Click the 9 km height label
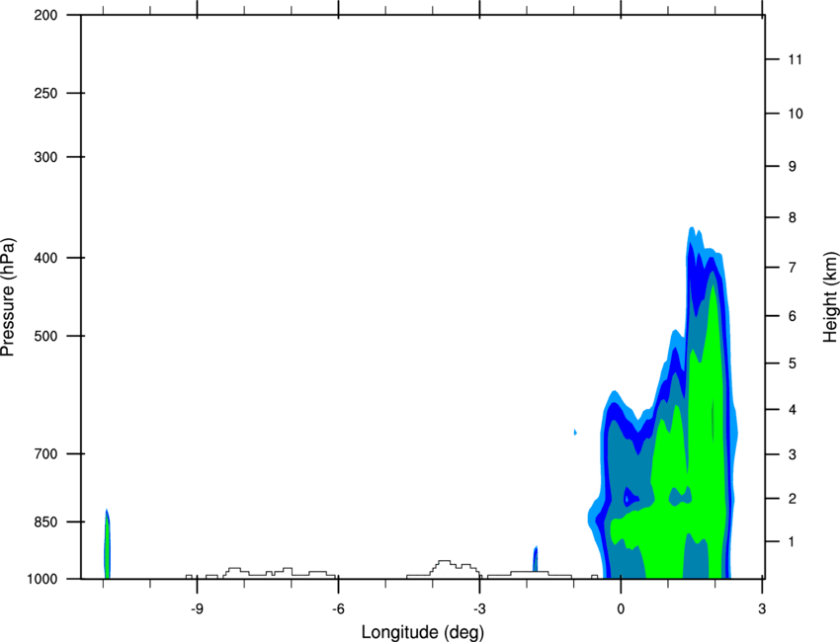The image size is (840, 642). pyautogui.click(x=793, y=167)
